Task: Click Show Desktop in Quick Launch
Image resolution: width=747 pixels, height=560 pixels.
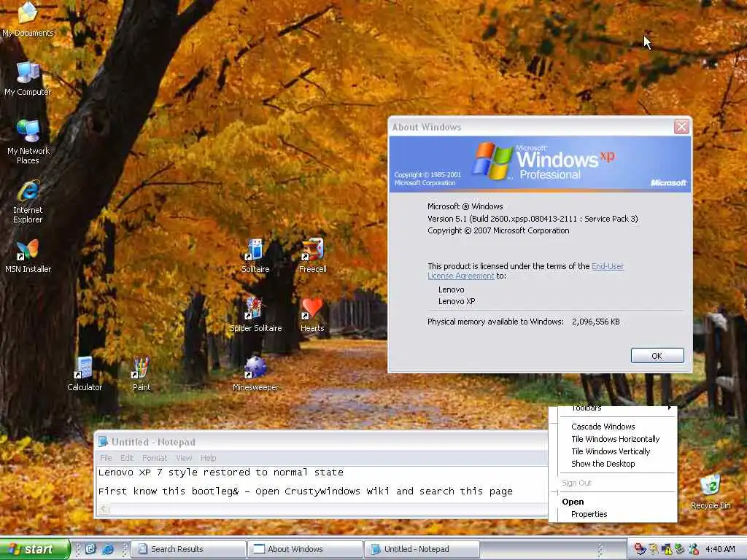Action: (90, 549)
